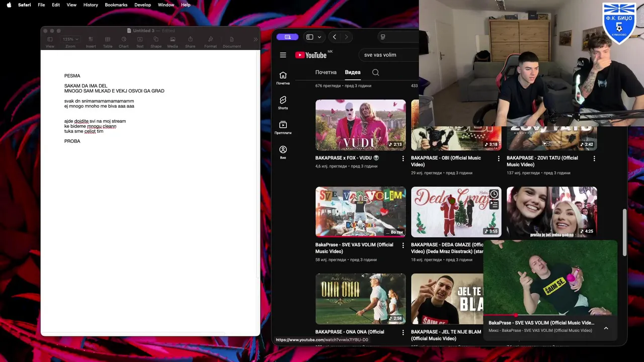The height and width of the screenshot is (362, 644).
Task: Open more options for the VUDU video
Action: point(403,158)
